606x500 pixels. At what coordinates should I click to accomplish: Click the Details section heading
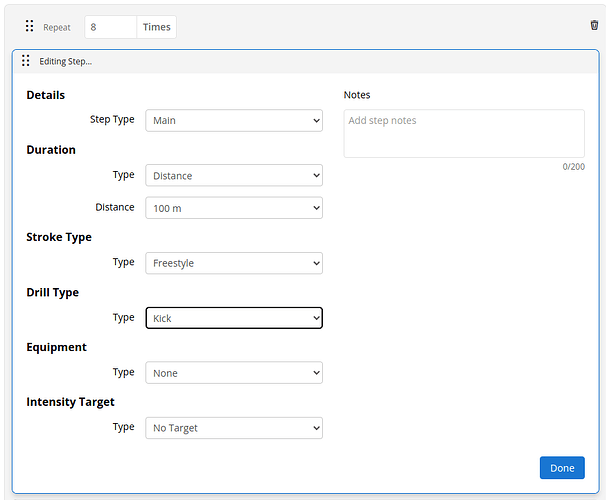coord(46,95)
